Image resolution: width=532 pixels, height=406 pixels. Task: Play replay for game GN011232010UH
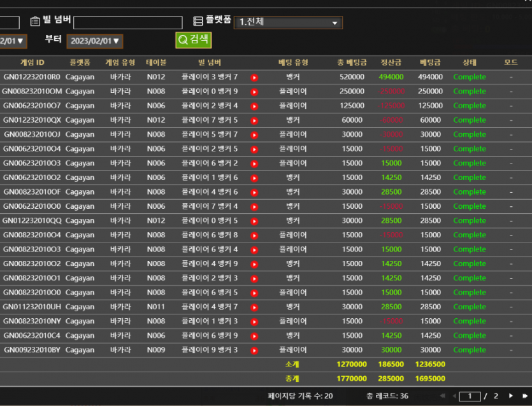(254, 307)
